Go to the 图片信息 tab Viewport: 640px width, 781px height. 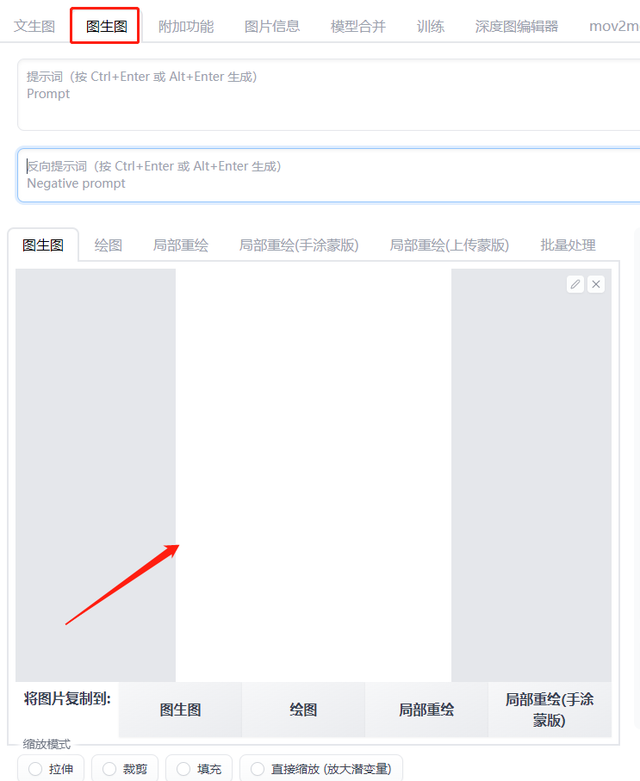point(272,26)
